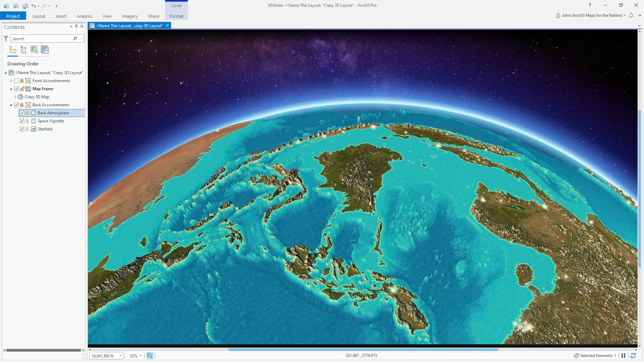Open the Imagery ribbon tab
Viewport: 644px width, 362px height.
tap(130, 16)
